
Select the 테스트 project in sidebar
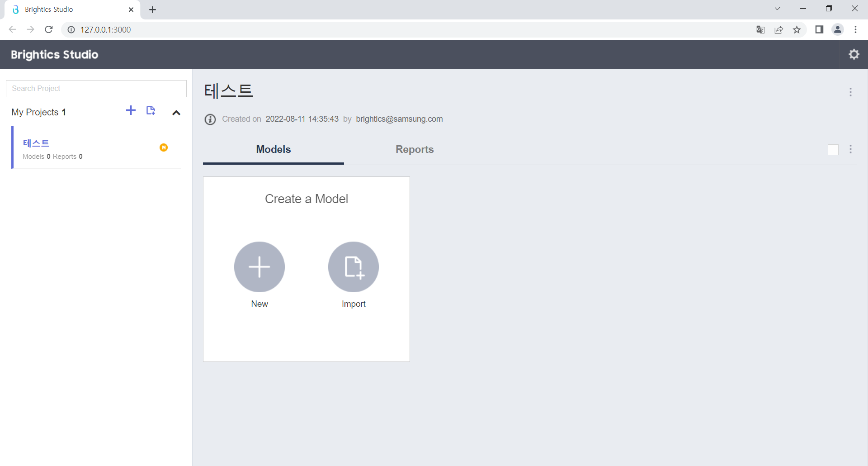[97, 147]
